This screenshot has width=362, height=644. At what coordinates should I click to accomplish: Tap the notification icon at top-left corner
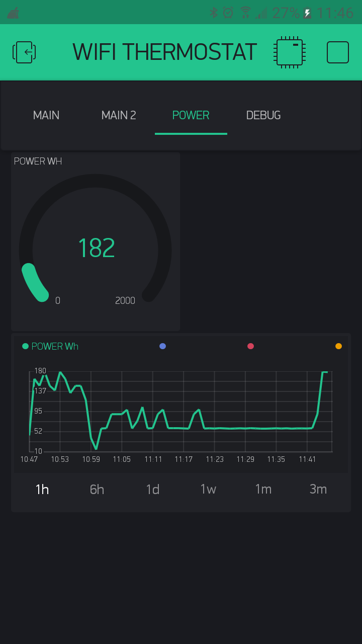tap(13, 13)
